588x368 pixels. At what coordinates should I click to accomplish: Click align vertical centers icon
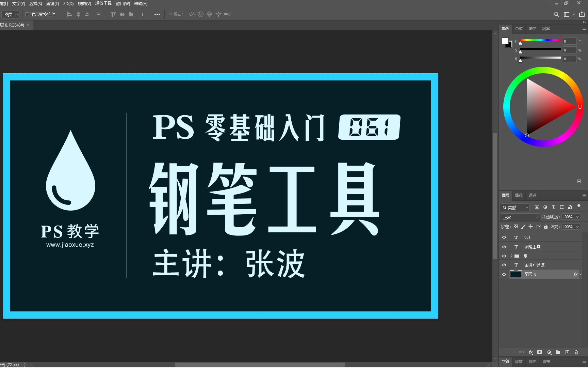122,14
